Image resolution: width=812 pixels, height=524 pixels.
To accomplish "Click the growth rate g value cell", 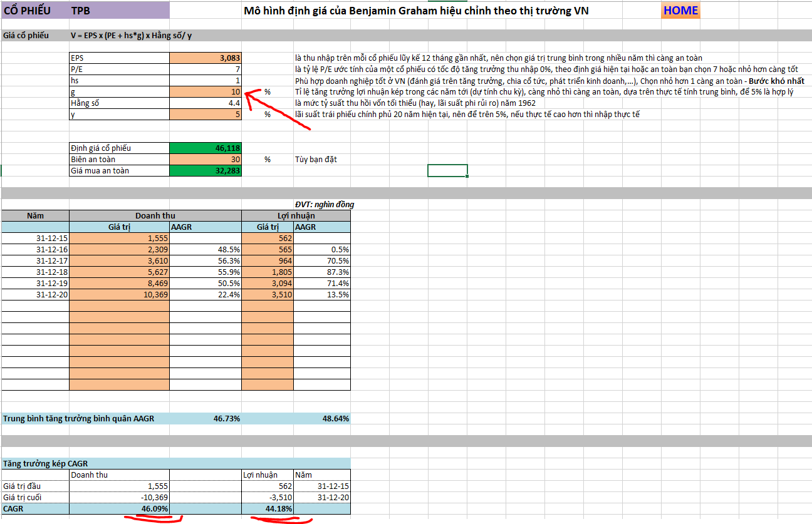I will click(x=206, y=91).
